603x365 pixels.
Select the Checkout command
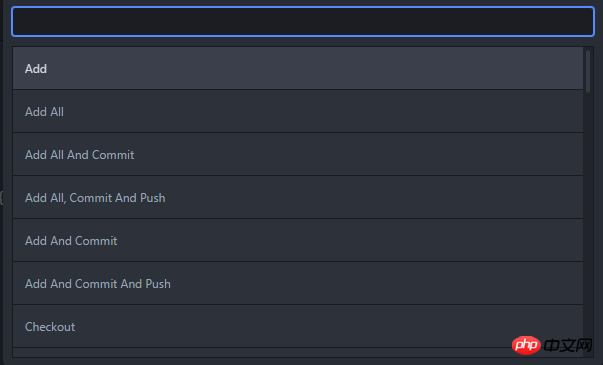[298, 327]
